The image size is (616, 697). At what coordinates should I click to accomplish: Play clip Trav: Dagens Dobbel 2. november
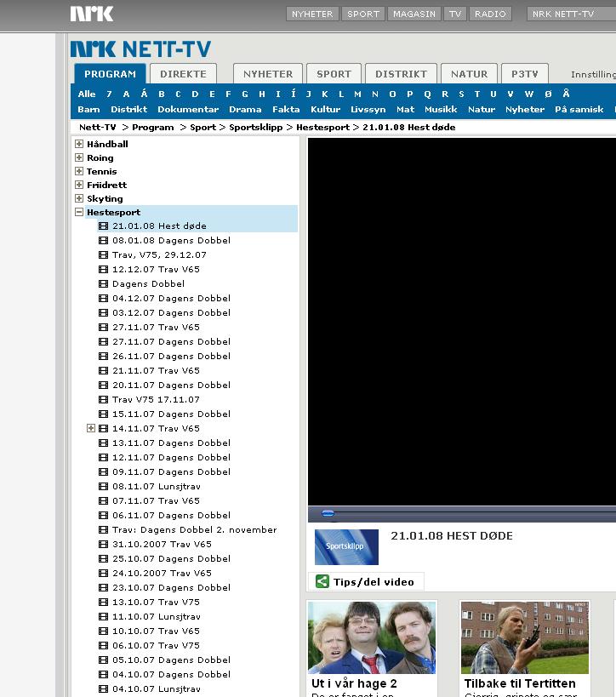point(195,530)
